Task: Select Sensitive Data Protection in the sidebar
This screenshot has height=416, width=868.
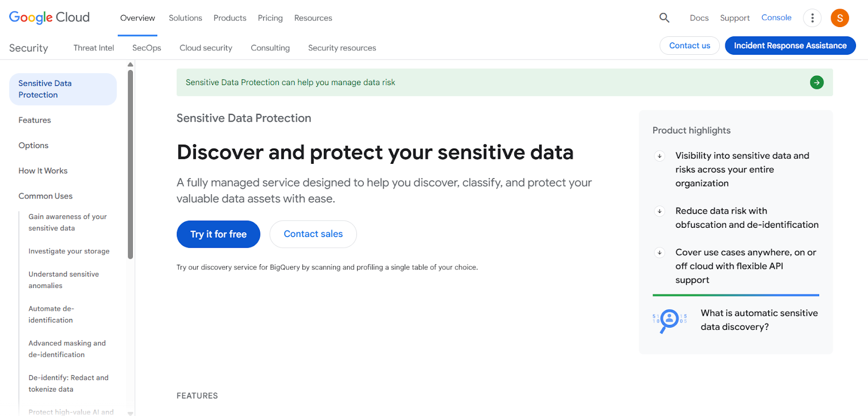Action: click(62, 89)
